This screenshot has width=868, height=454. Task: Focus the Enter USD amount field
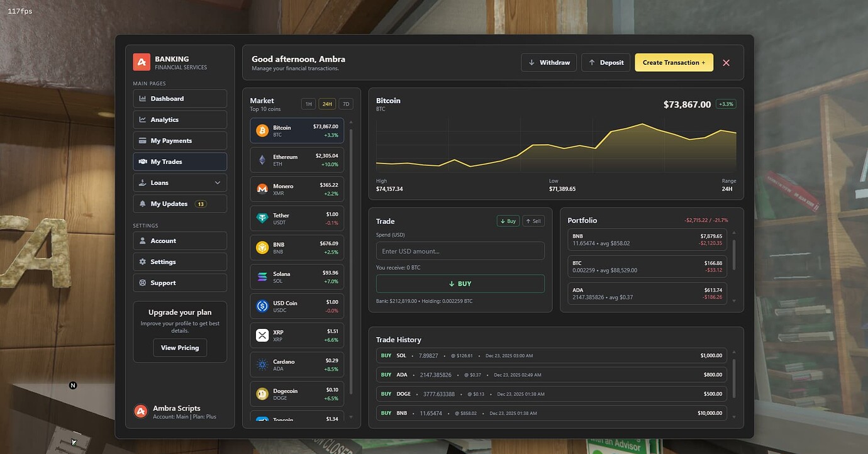[x=460, y=251]
